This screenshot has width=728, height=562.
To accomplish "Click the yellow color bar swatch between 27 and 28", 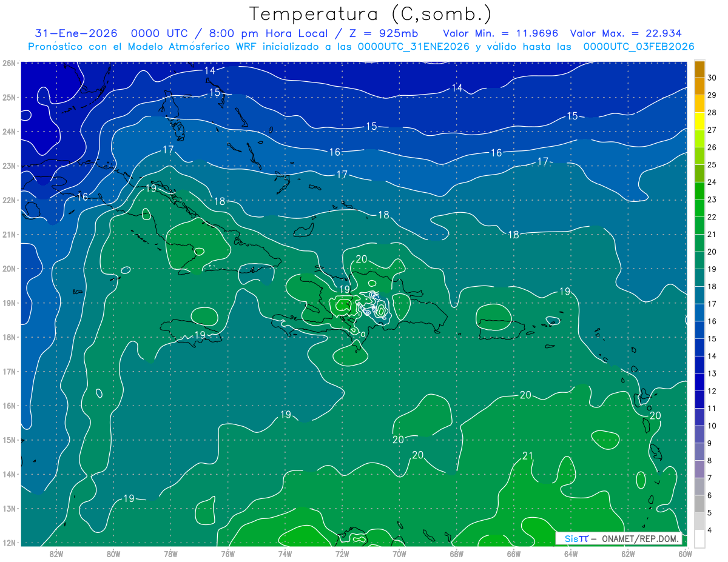I will 699,121.
